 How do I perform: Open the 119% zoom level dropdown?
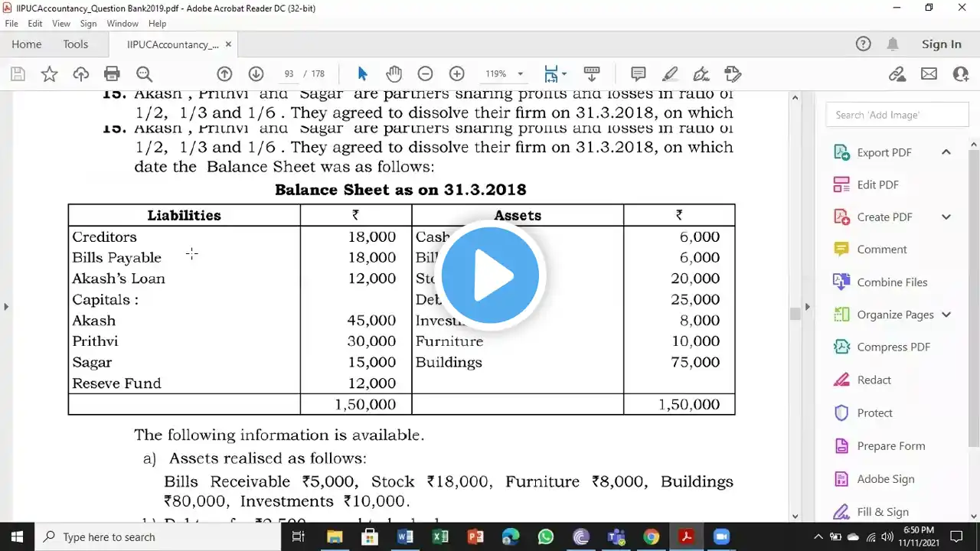[x=521, y=74]
